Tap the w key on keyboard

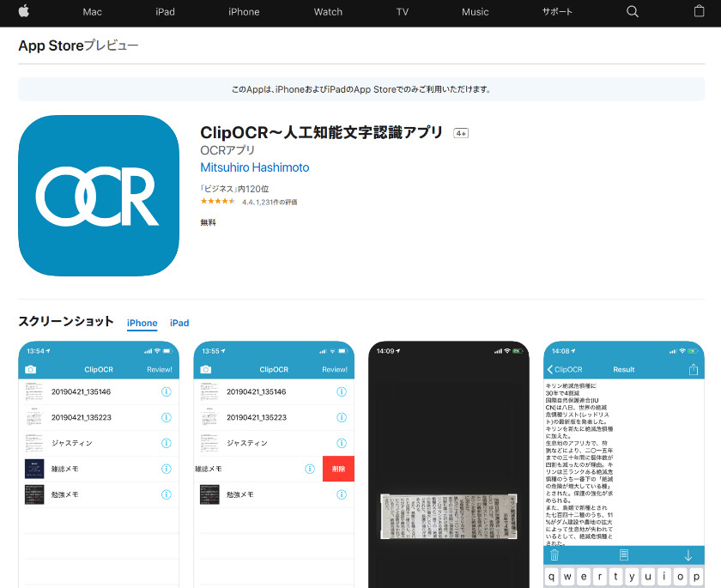point(567,577)
